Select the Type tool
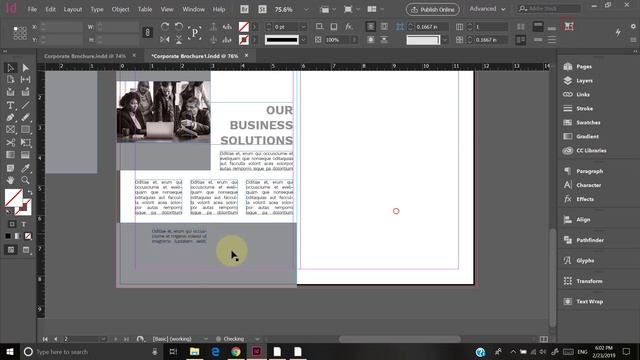Screen dimensions: 640x360 [x=11, y=105]
